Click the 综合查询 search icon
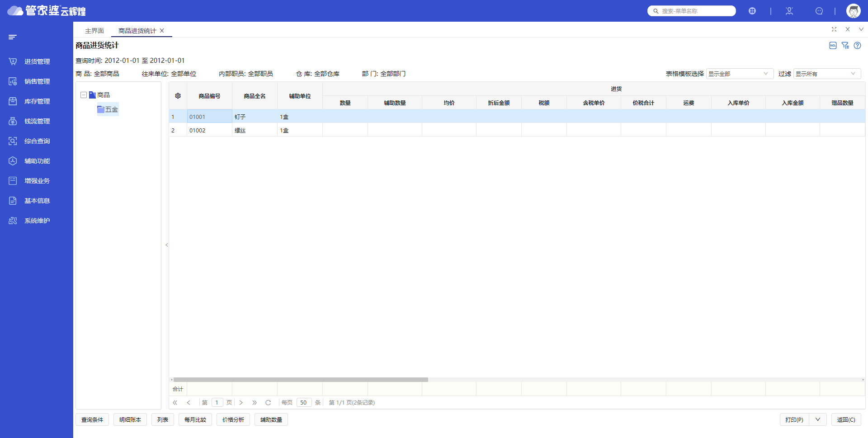868x438 pixels. [13, 141]
